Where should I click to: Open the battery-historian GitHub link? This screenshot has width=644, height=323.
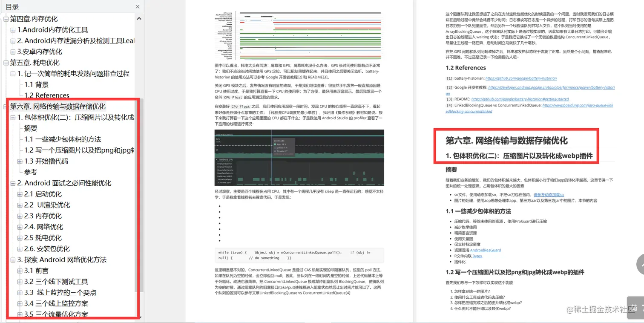pyautogui.click(x=521, y=78)
